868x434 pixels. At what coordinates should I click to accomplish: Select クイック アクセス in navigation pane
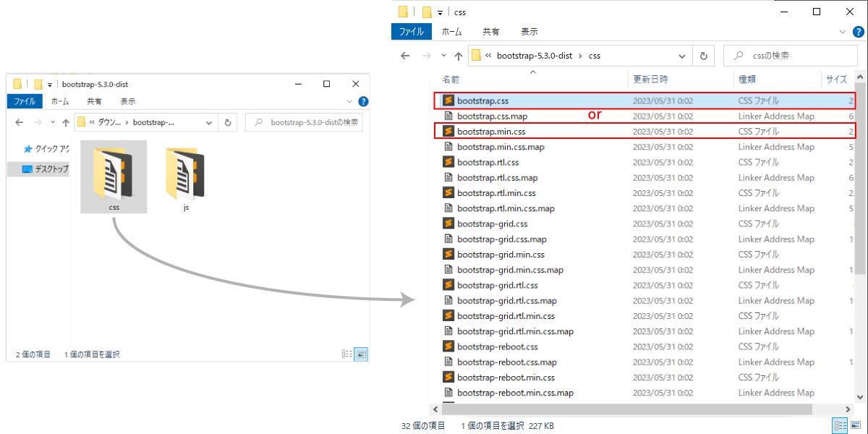[x=46, y=149]
